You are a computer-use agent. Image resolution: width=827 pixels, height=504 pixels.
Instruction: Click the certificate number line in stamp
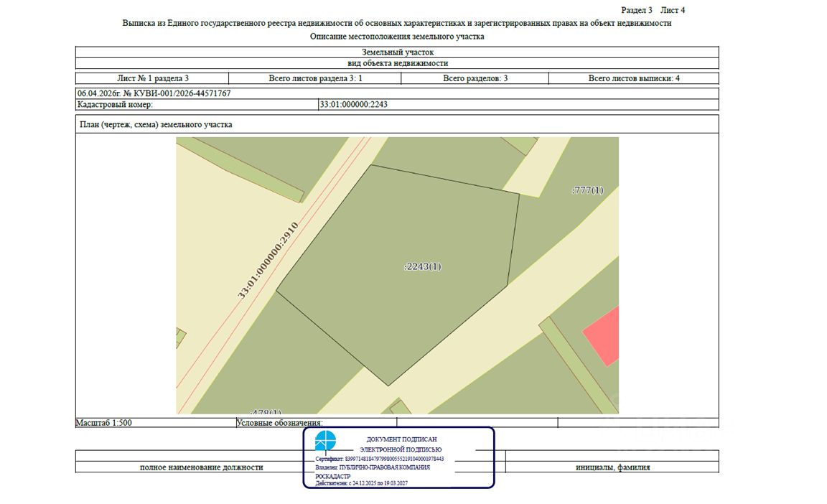click(380, 459)
